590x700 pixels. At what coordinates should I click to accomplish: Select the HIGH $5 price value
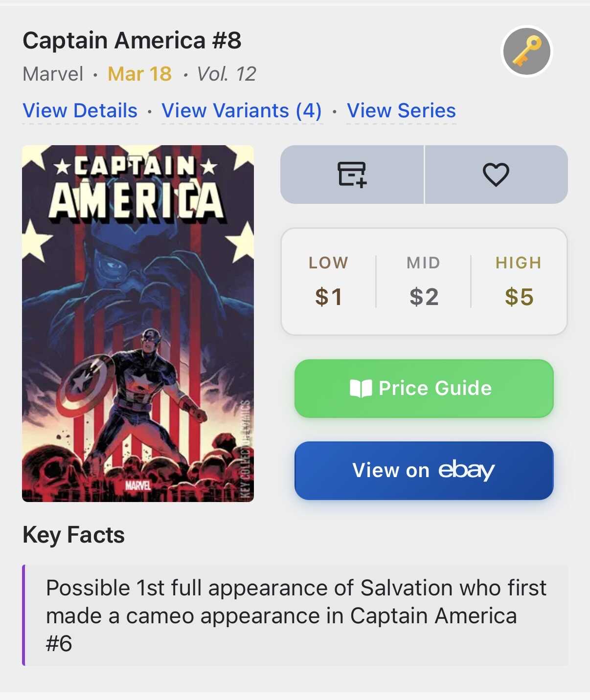coord(519,297)
